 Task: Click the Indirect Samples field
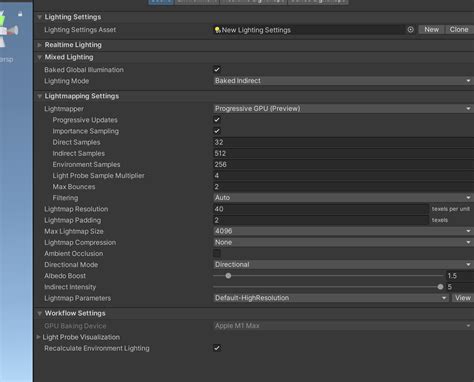(x=343, y=153)
